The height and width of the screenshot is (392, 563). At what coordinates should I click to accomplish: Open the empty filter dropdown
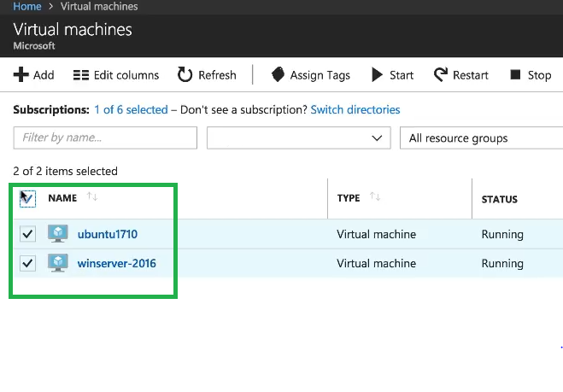[x=299, y=137]
